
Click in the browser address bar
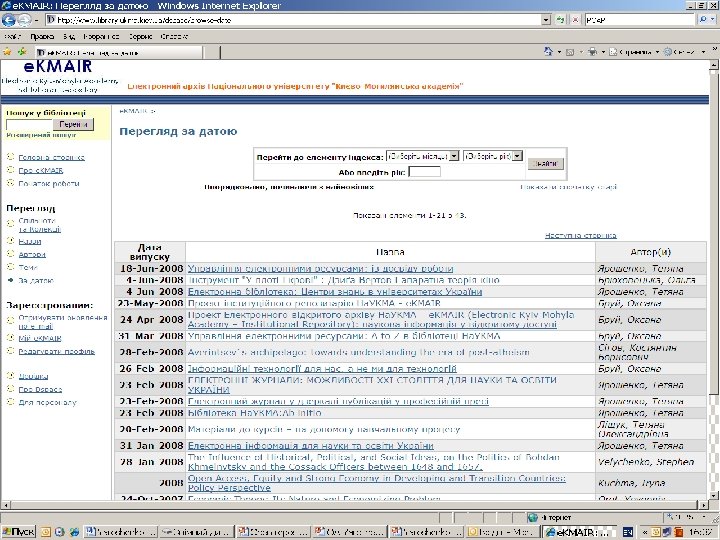point(293,20)
